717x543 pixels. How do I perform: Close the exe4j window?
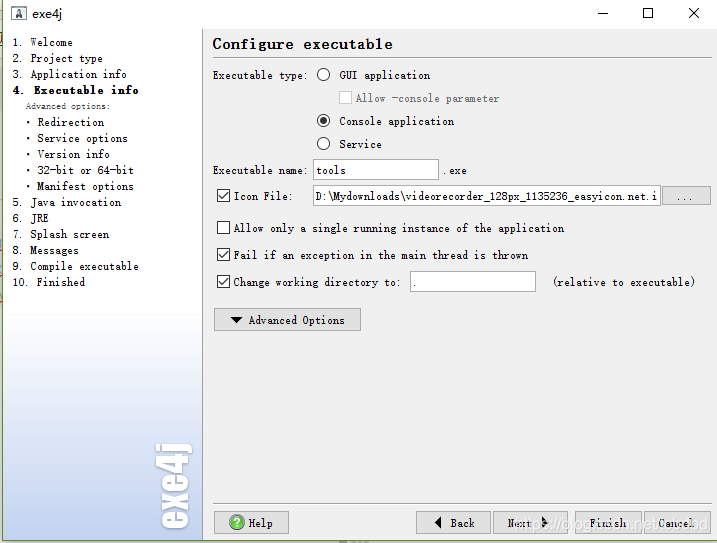click(694, 13)
